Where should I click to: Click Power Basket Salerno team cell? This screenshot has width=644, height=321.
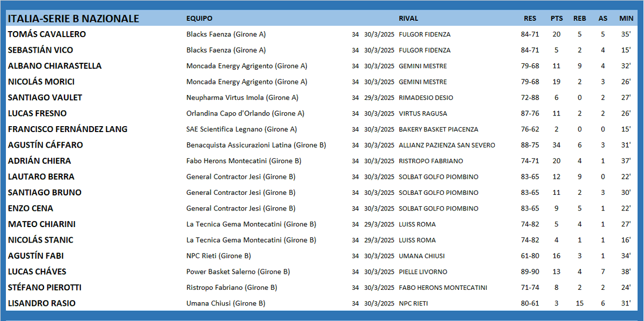238,272
